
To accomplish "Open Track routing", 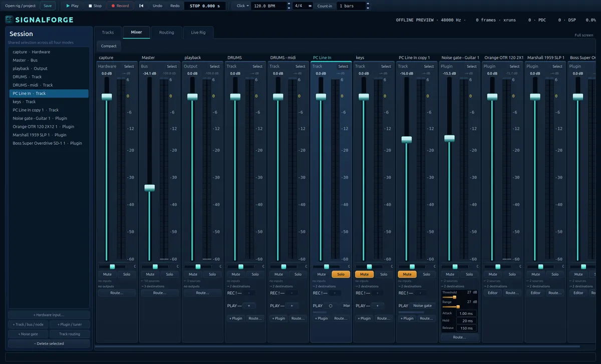I will coord(70,334).
